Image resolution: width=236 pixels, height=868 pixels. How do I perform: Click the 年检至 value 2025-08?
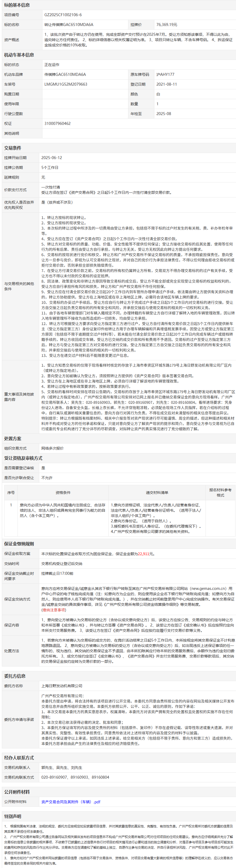[164, 114]
